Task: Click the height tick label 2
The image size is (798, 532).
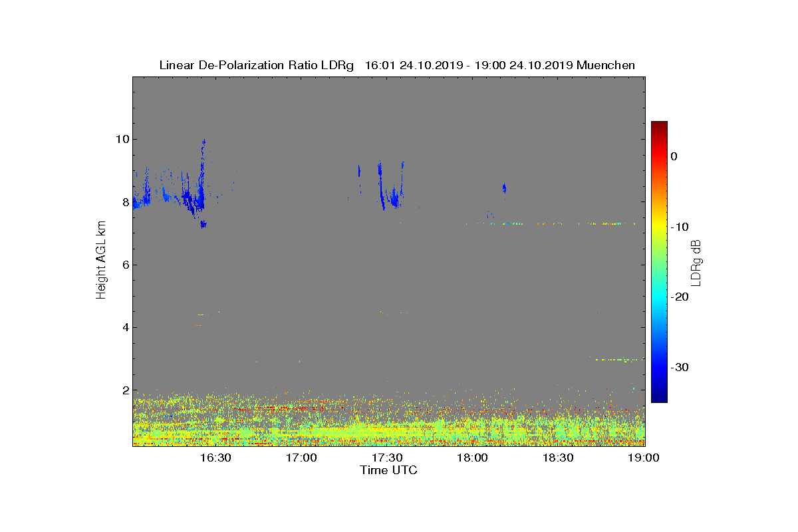Action: [x=125, y=390]
